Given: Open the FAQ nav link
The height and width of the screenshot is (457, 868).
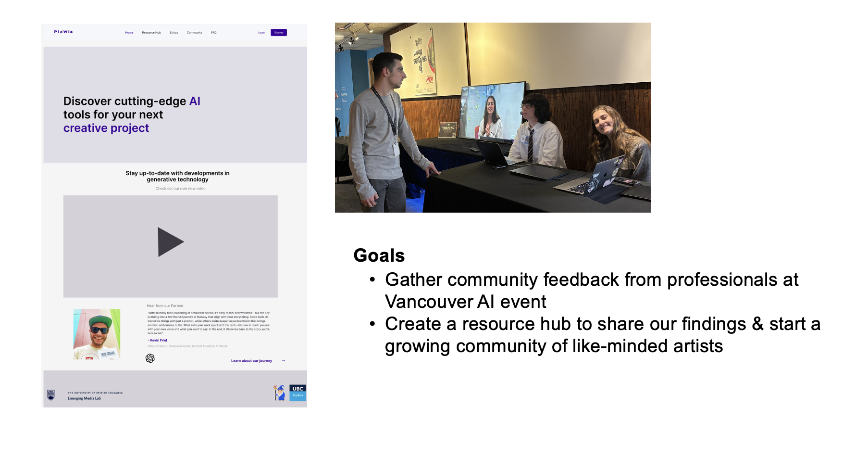Looking at the screenshot, I should (214, 33).
